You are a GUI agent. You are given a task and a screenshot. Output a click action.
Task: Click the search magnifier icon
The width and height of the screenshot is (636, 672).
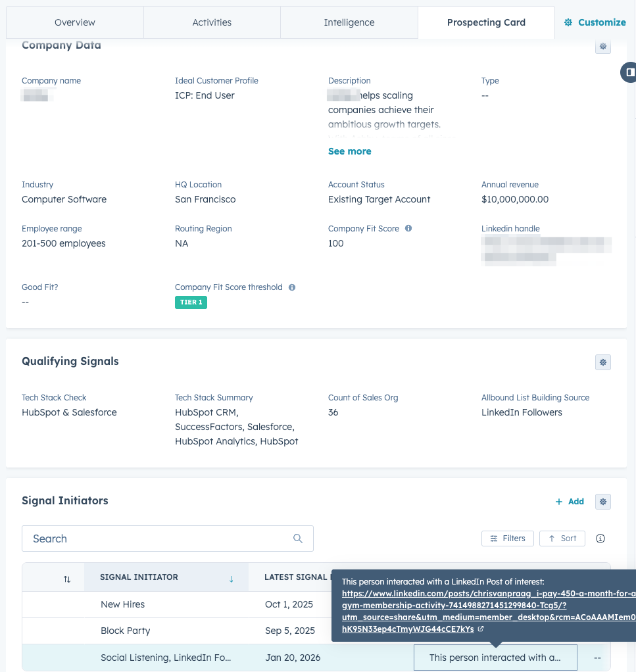(x=298, y=539)
